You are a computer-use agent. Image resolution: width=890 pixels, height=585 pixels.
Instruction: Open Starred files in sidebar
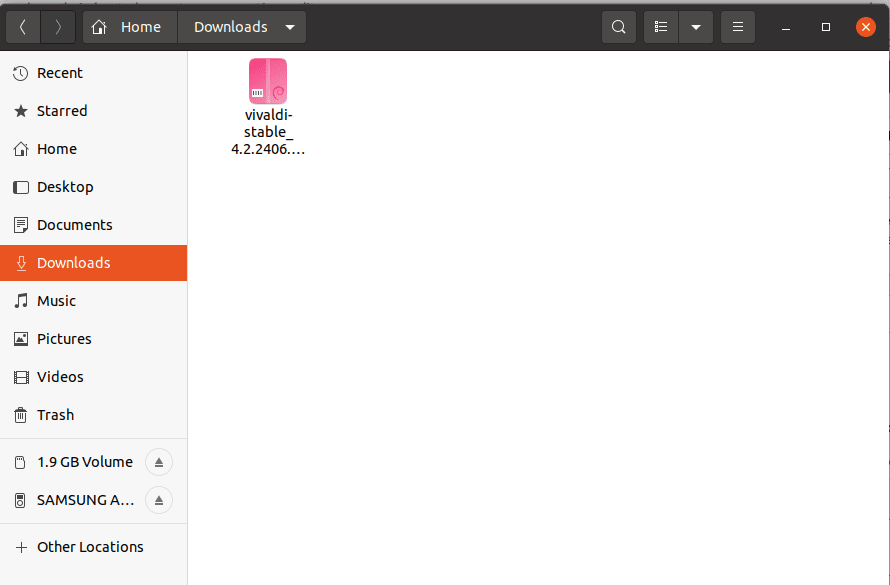[62, 111]
